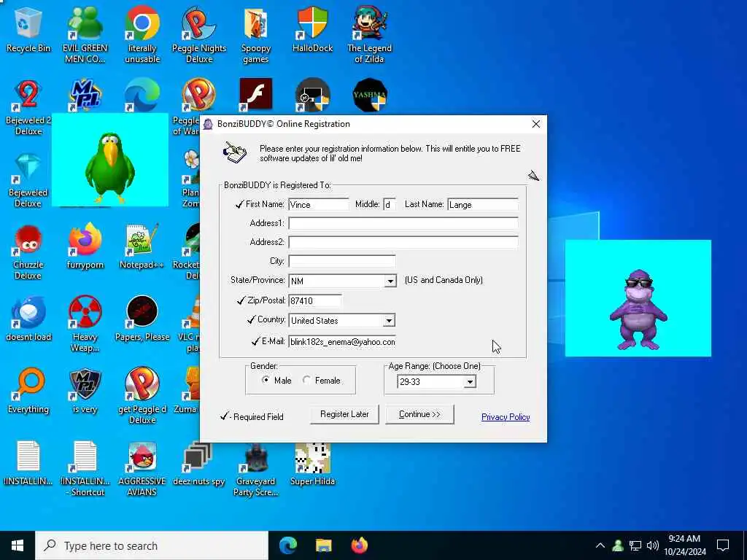Launch Microsoft Edge from the taskbar
Screen dimensions: 747x560
click(x=287, y=545)
